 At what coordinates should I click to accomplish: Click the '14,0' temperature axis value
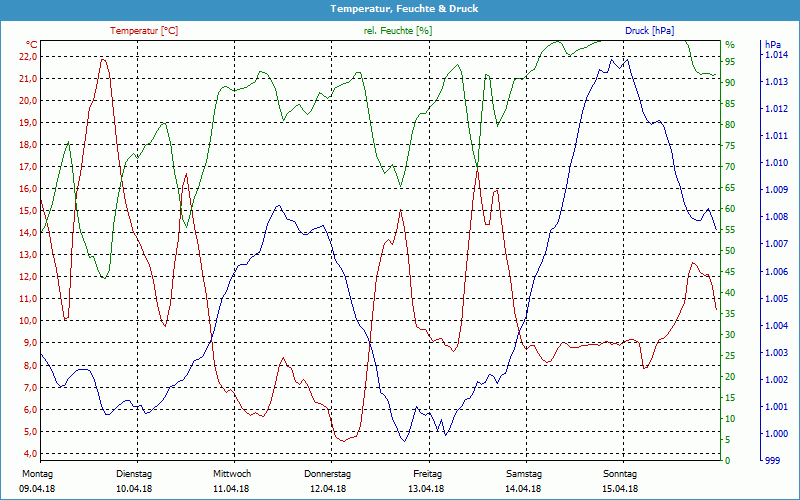(28, 233)
